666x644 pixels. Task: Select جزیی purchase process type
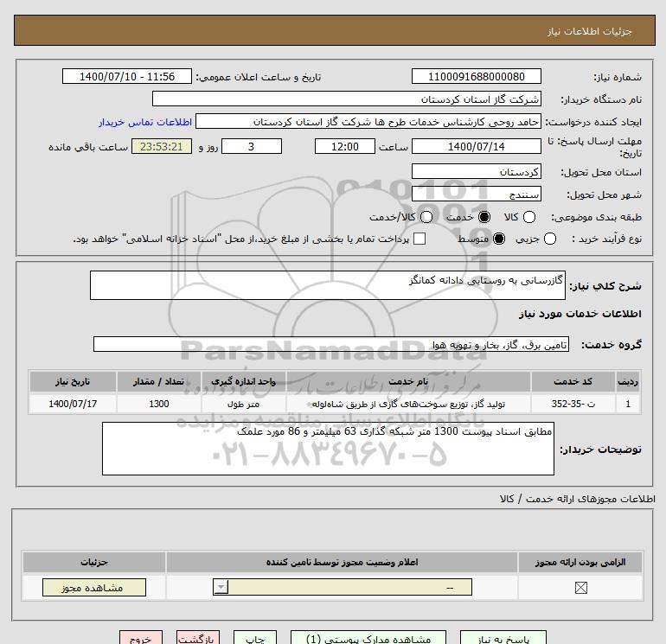(x=549, y=239)
